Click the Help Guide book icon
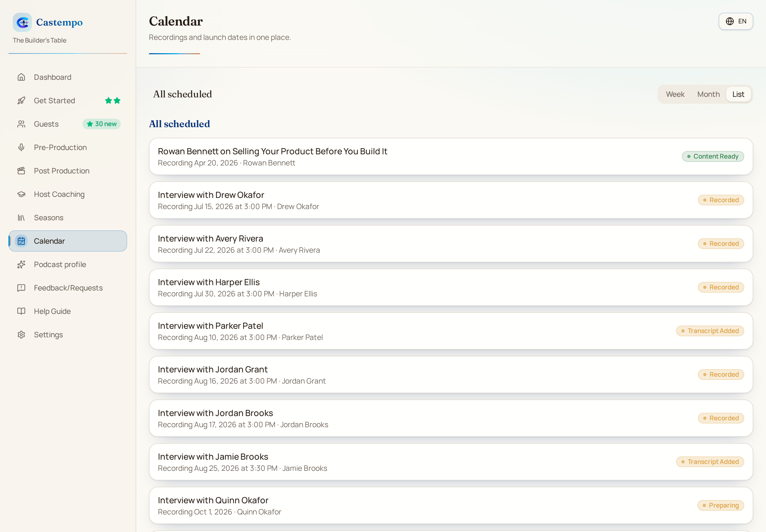This screenshot has width=766, height=532. (x=21, y=311)
